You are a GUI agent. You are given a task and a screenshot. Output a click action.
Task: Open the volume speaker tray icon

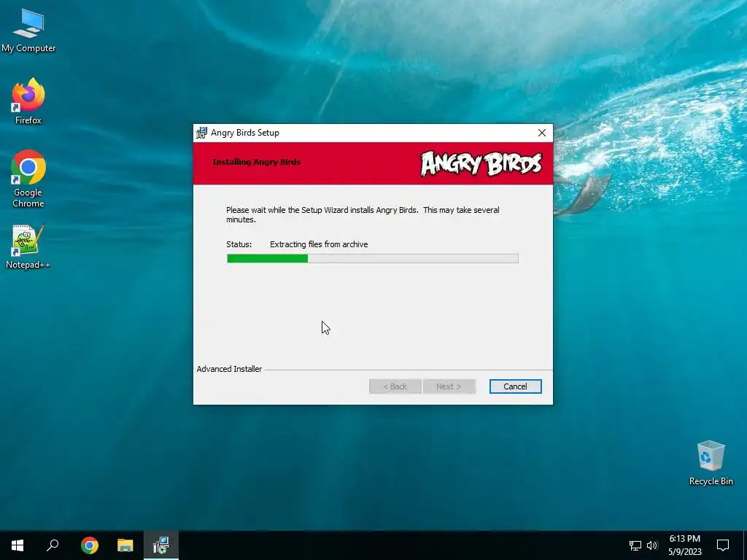coord(652,545)
